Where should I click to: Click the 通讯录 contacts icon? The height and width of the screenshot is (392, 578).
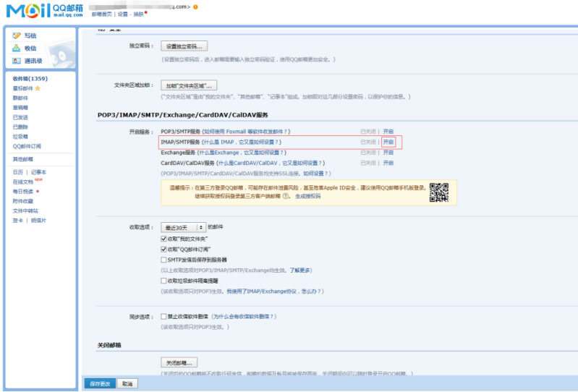click(17, 61)
